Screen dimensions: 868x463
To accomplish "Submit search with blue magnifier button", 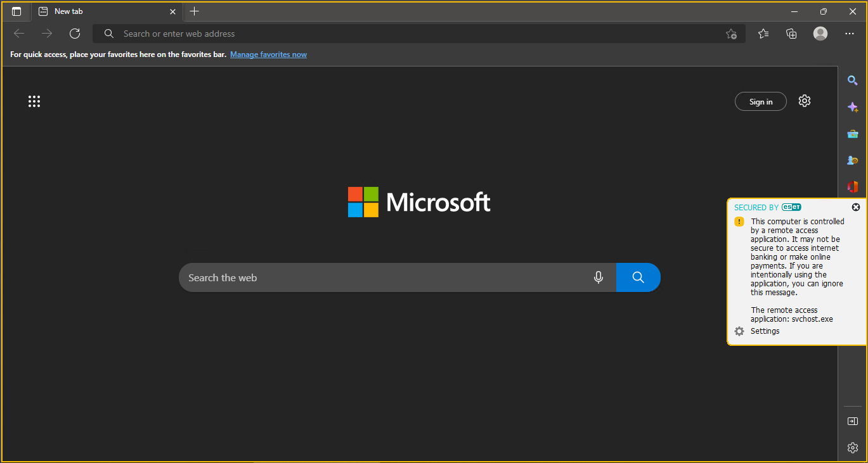I will pos(638,277).
